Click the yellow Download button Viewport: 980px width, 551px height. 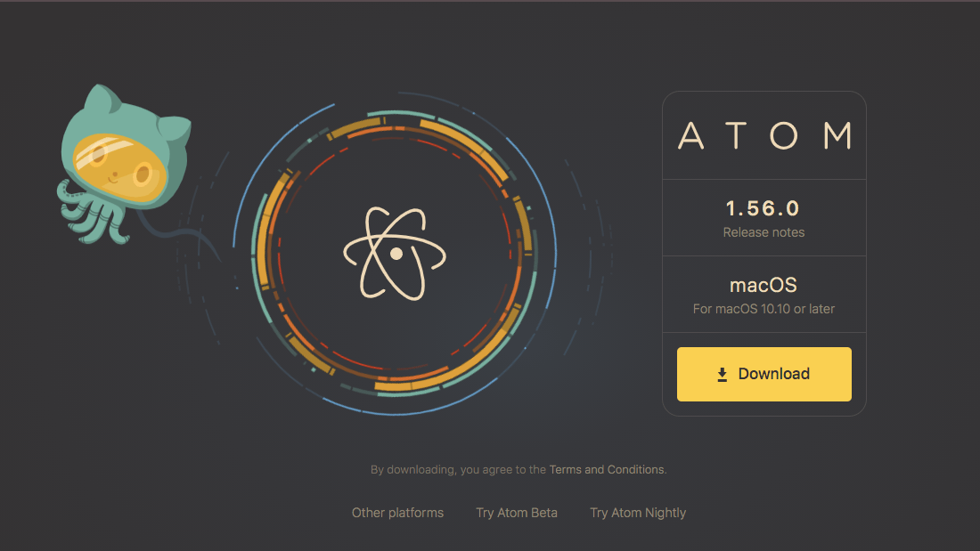[x=764, y=374]
